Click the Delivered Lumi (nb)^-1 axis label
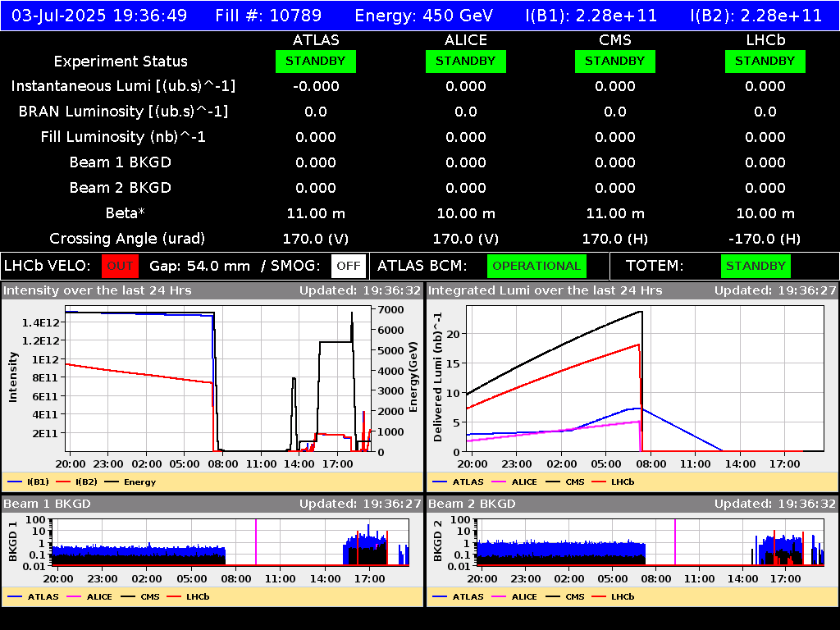Image resolution: width=840 pixels, height=630 pixels. pos(438,377)
